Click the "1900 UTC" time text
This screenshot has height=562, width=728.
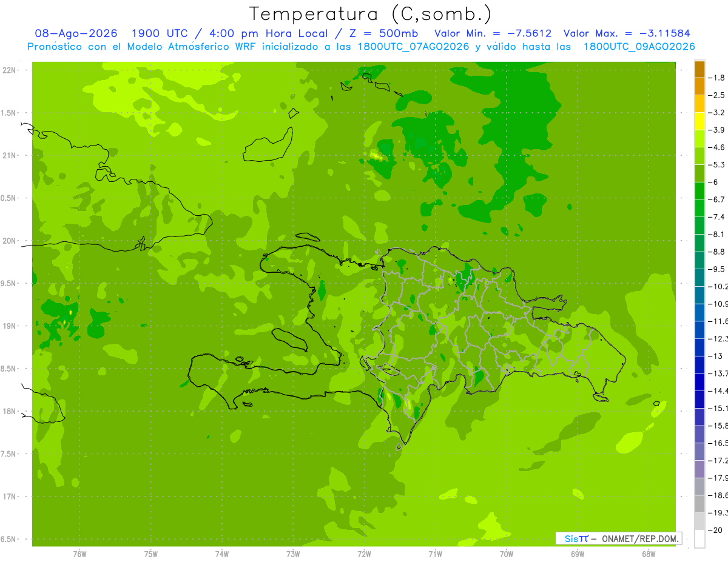[161, 34]
